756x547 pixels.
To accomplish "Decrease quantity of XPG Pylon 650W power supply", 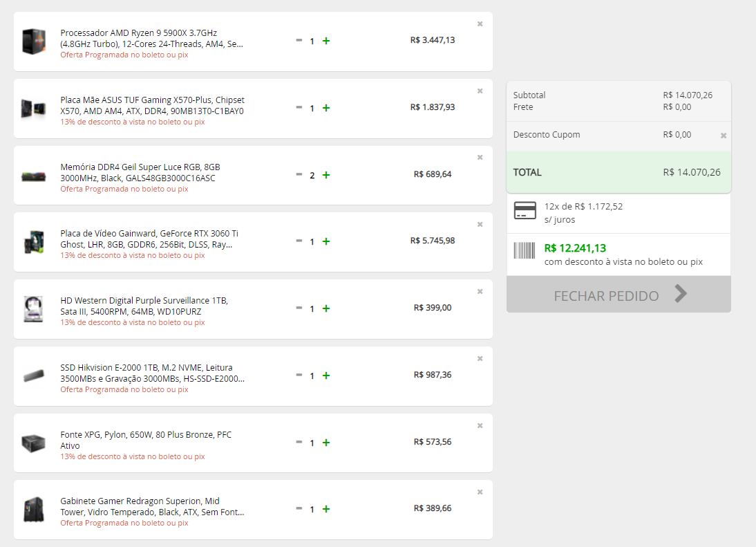I will tap(299, 443).
